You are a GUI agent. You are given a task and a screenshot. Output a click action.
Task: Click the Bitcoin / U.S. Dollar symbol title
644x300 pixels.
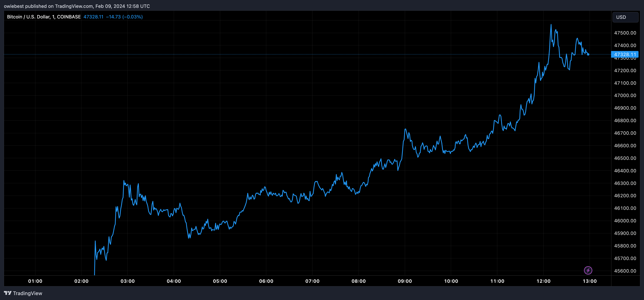click(44, 17)
